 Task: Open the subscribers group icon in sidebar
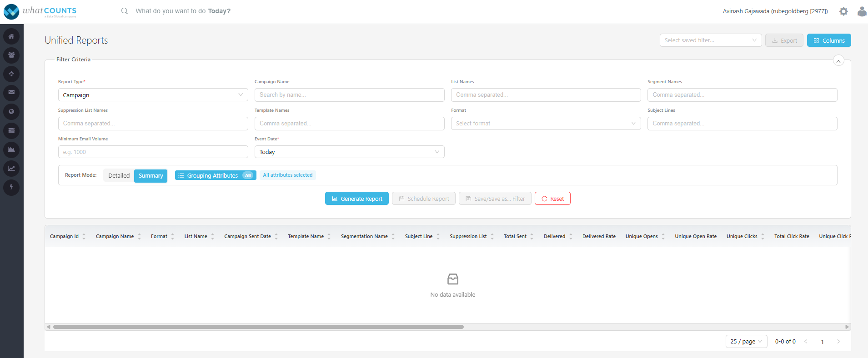click(x=11, y=55)
